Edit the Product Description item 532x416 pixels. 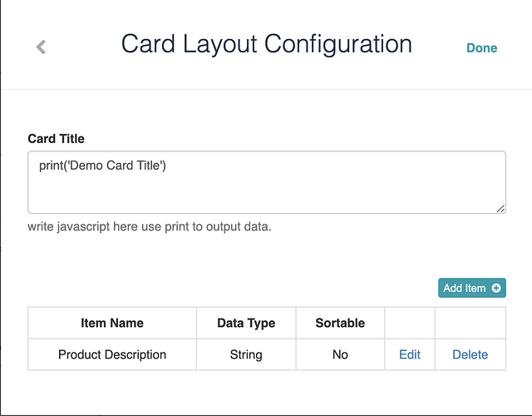[410, 354]
